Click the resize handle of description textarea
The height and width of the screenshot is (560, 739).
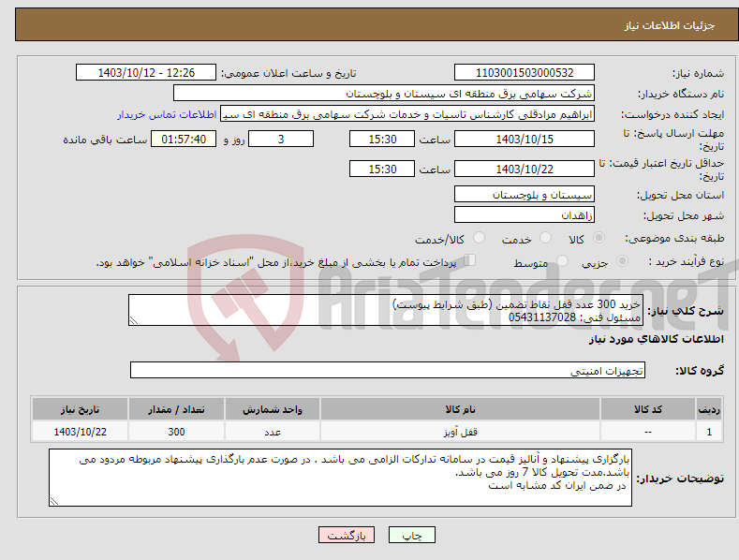(x=134, y=320)
